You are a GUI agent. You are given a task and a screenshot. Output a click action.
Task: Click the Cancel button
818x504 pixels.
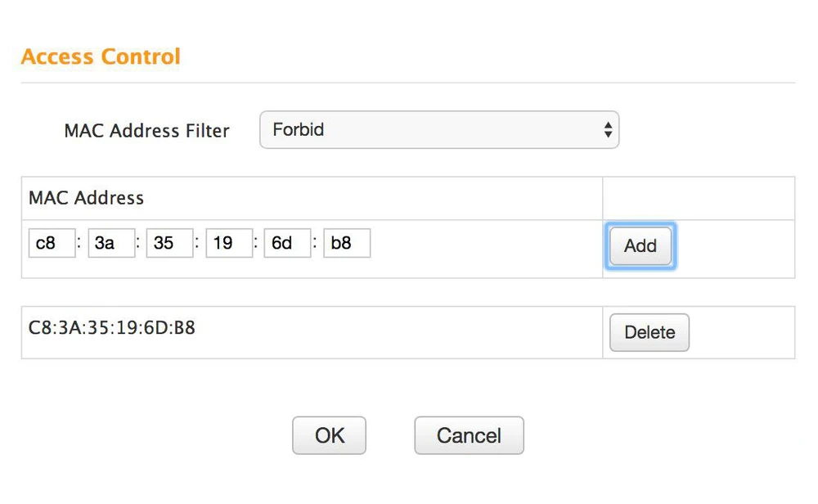pos(469,435)
